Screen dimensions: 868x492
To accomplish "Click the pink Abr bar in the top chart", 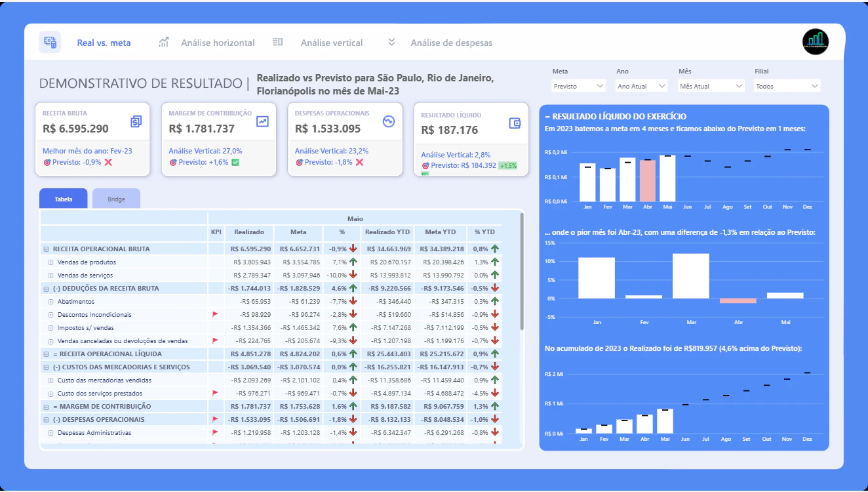I will [x=647, y=181].
